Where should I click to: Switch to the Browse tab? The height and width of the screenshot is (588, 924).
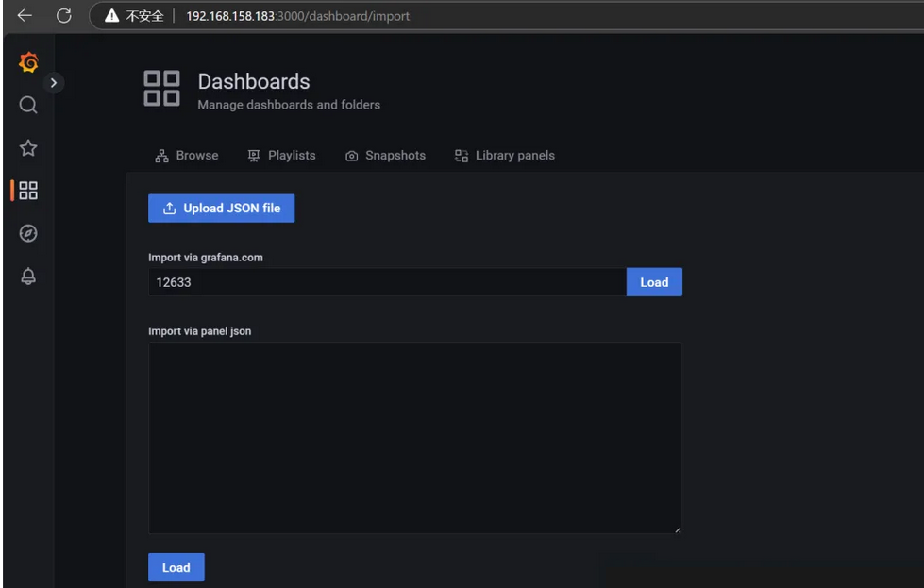(x=186, y=156)
